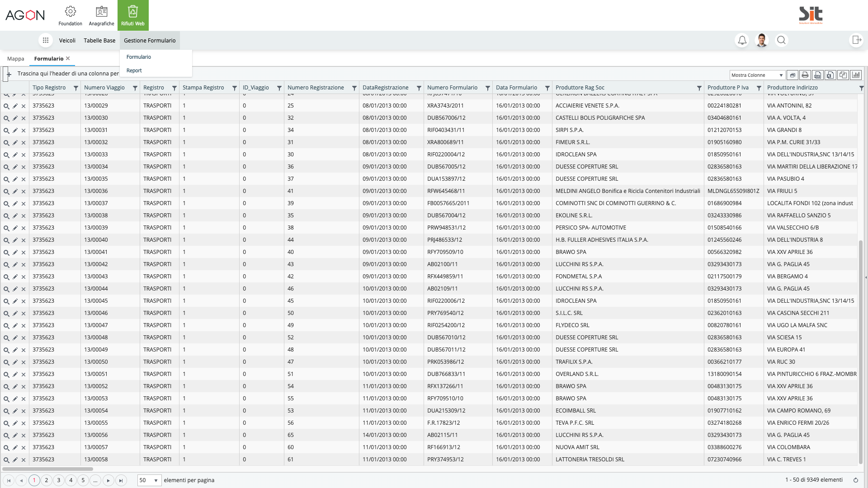Open the Tabelle Base menu
The image size is (868, 488).
[99, 40]
